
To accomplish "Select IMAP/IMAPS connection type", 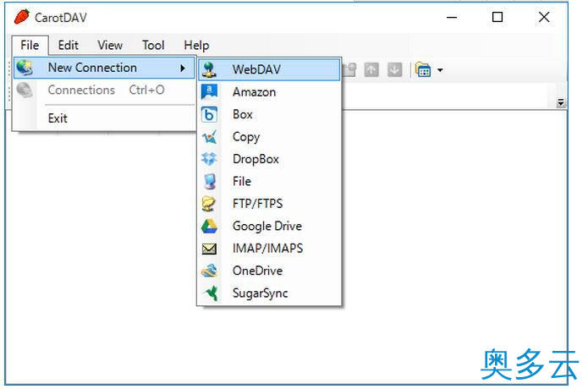I will click(x=269, y=248).
